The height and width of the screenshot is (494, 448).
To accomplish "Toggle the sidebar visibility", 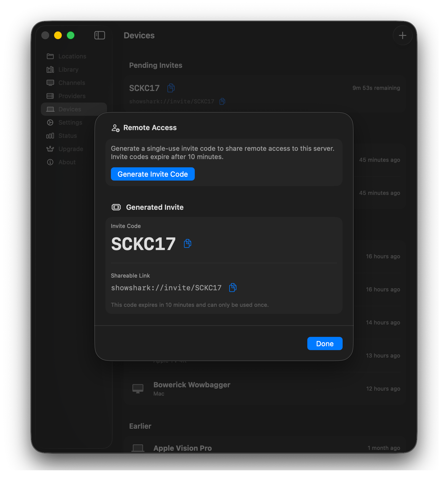I will pyautogui.click(x=100, y=35).
